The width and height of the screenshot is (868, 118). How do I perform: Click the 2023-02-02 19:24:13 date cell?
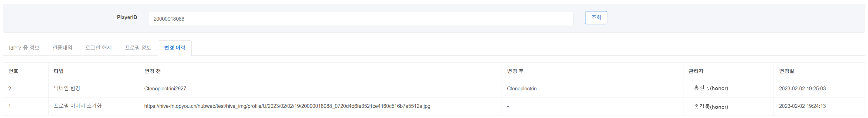[802, 106]
